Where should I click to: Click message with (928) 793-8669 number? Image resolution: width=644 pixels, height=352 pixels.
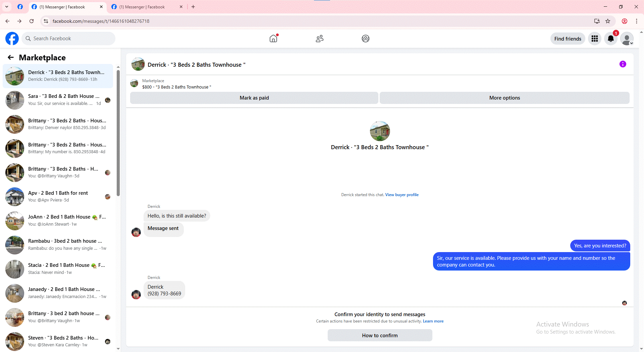point(164,290)
